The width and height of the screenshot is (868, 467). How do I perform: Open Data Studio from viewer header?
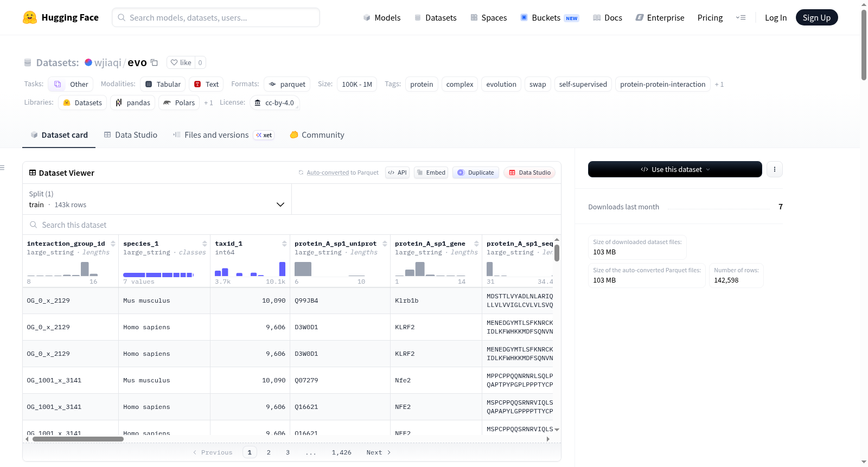coord(529,172)
